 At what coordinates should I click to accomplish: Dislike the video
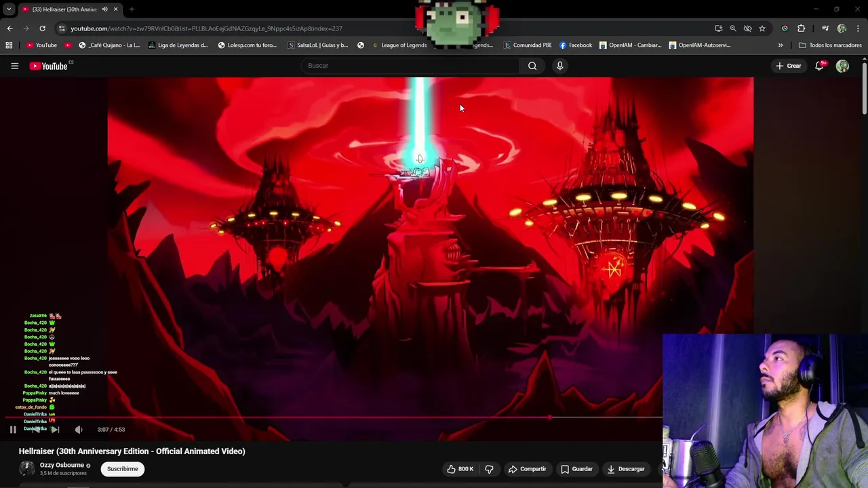click(489, 469)
